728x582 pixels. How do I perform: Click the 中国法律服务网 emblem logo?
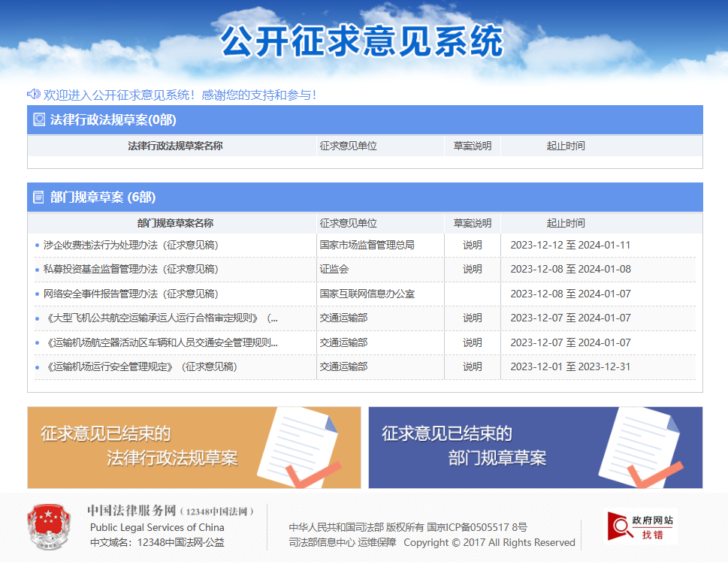click(49, 526)
